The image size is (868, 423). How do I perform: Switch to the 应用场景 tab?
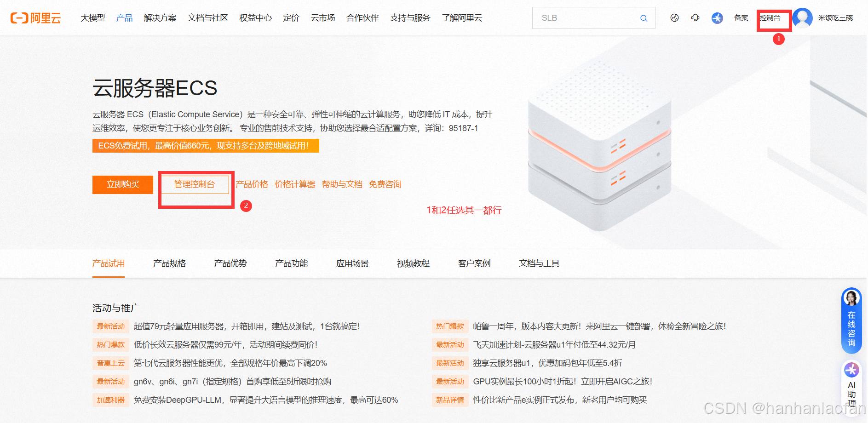tap(352, 263)
